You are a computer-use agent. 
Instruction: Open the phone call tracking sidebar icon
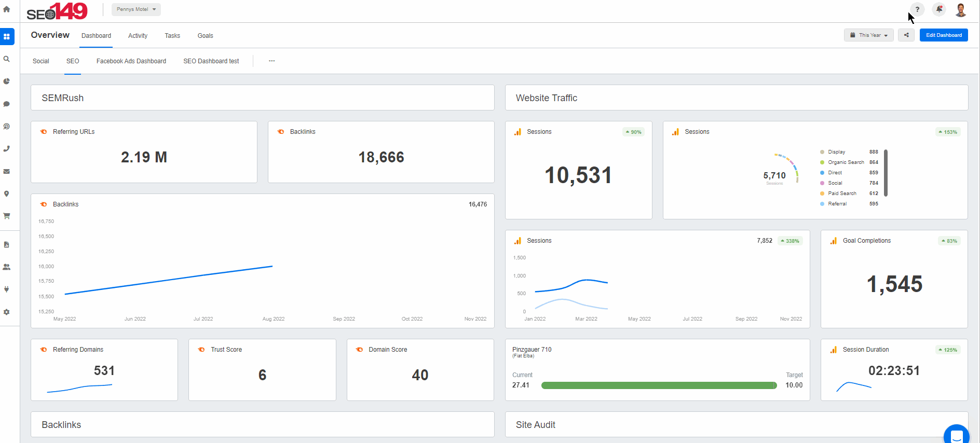tap(7, 149)
